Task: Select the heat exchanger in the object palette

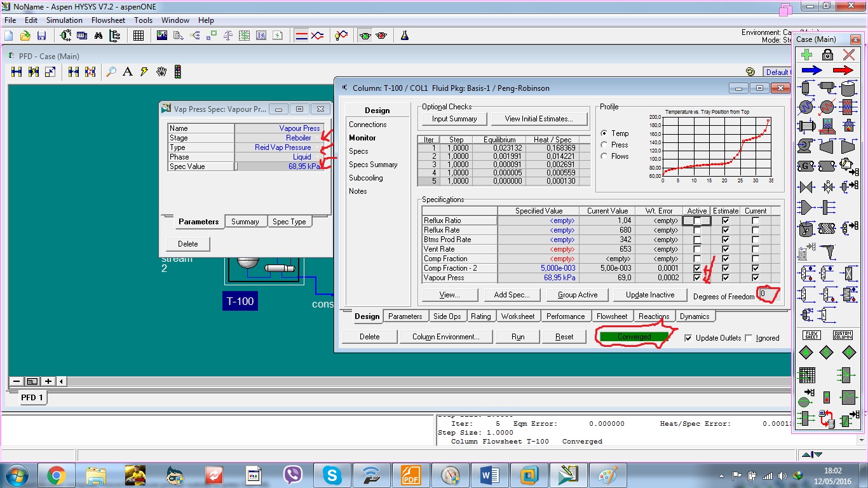Action: [x=807, y=125]
